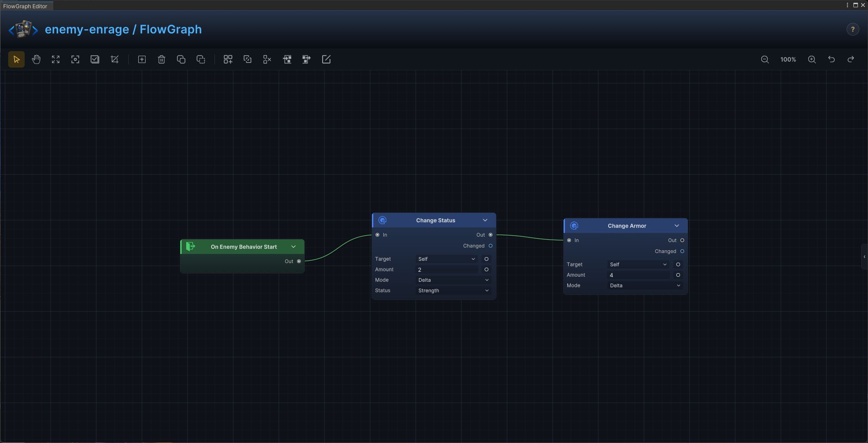Expand the collapsed right side panel
Image resolution: width=868 pixels, height=443 pixels.
click(864, 257)
